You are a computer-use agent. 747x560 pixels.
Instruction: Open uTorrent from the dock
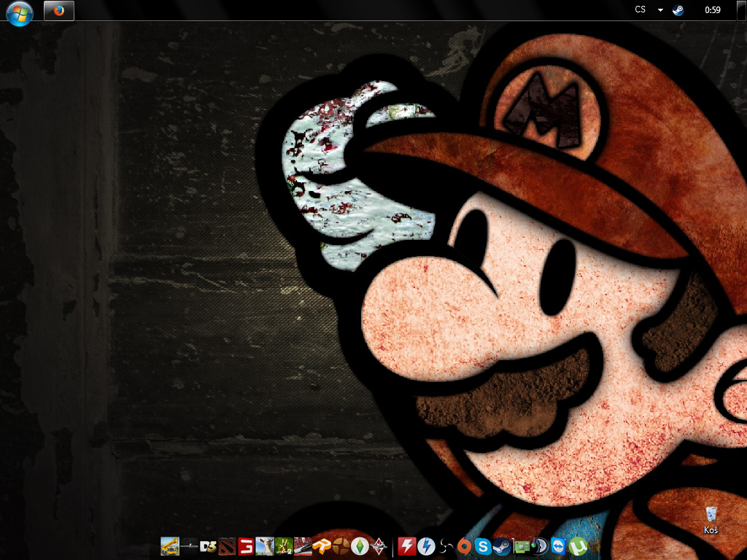578,546
